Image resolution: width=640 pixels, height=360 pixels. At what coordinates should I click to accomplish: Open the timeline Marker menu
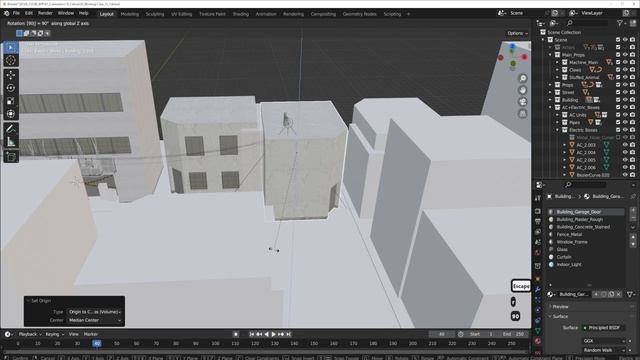click(91, 334)
